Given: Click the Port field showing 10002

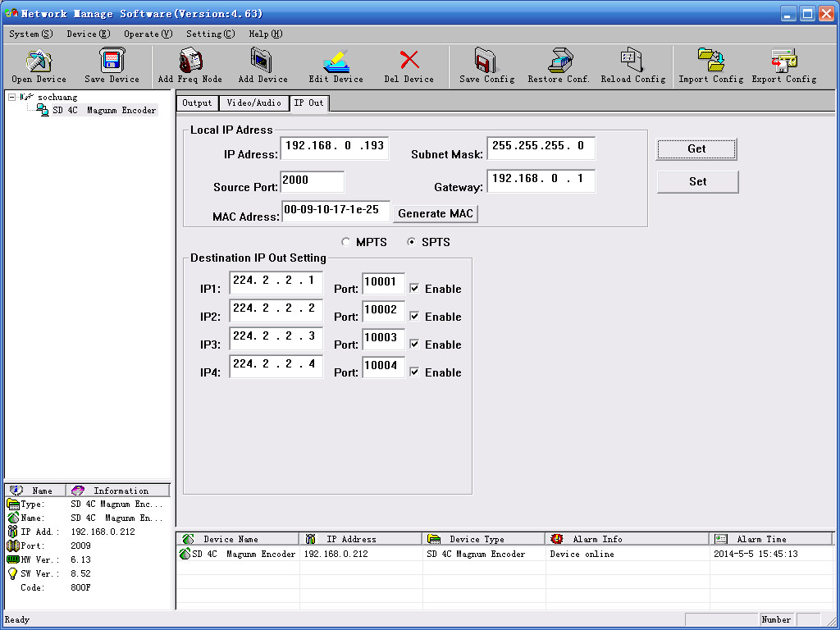Looking at the screenshot, I should click(x=384, y=311).
